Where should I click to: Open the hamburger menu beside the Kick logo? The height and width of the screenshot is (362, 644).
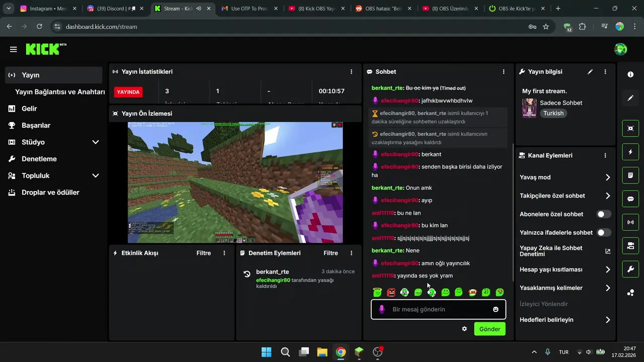tap(13, 49)
